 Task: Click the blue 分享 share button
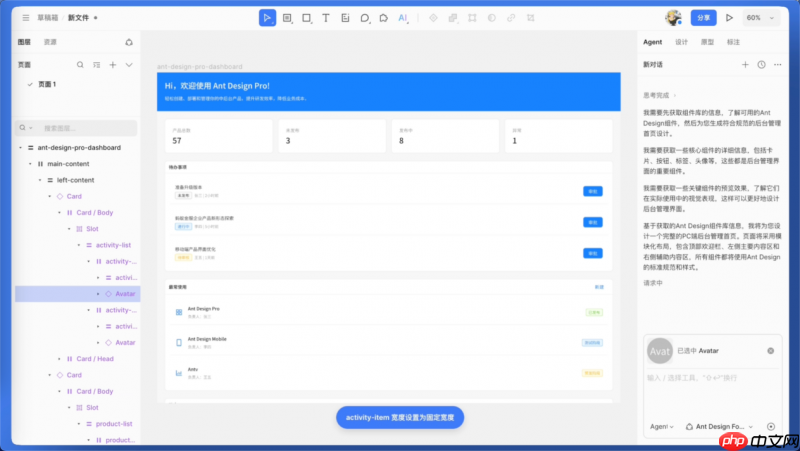tap(704, 18)
